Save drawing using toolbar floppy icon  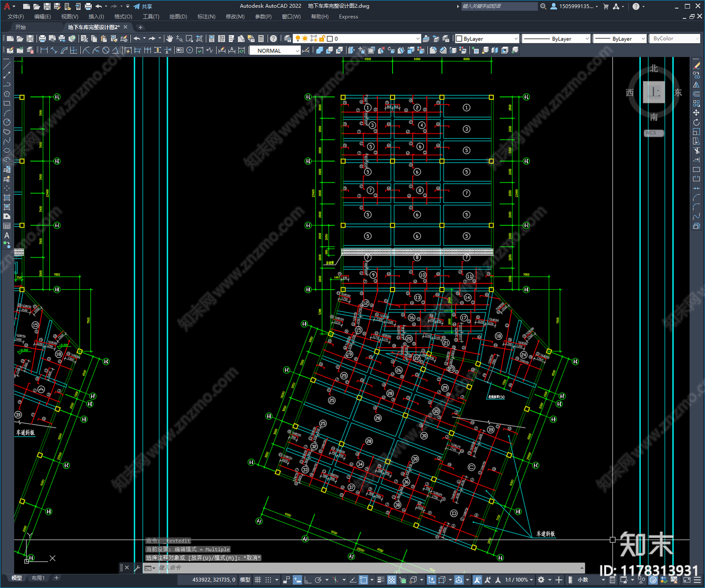30,39
